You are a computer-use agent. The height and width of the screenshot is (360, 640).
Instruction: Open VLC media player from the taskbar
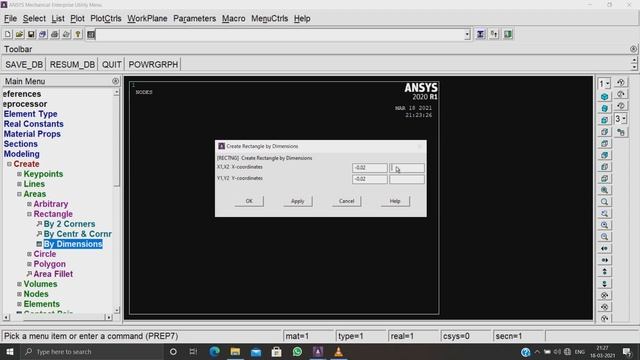click(x=338, y=351)
